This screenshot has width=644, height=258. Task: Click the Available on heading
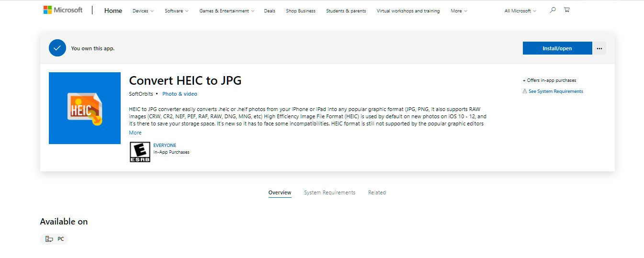(64, 222)
